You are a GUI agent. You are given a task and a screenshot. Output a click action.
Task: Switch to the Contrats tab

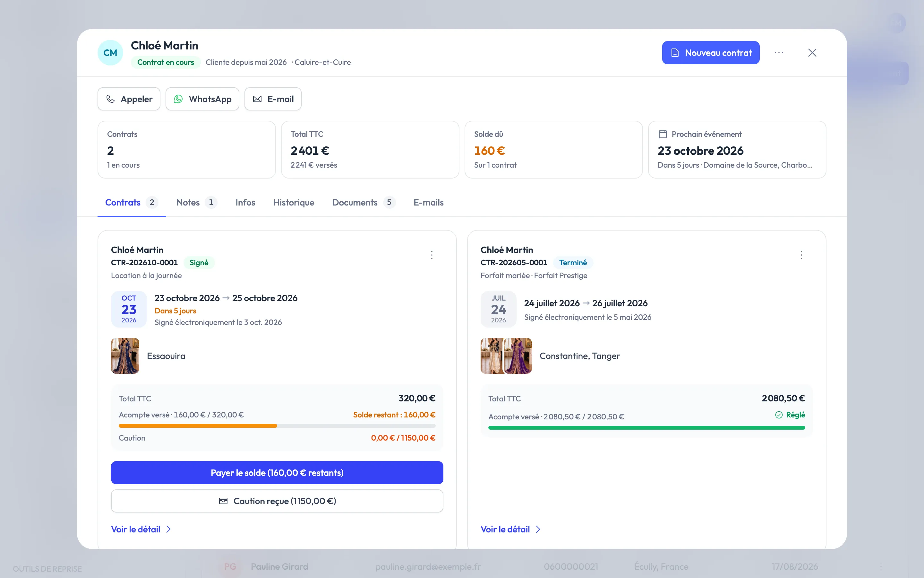click(132, 203)
